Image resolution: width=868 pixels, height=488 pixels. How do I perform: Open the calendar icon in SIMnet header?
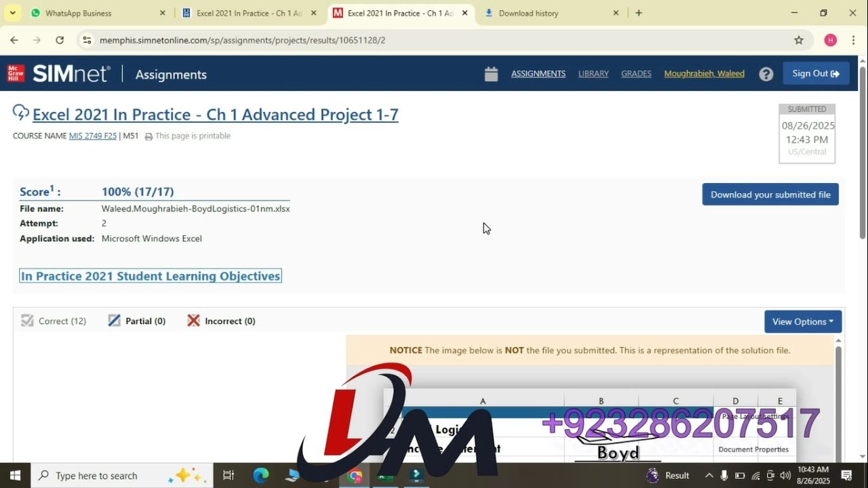coord(492,74)
